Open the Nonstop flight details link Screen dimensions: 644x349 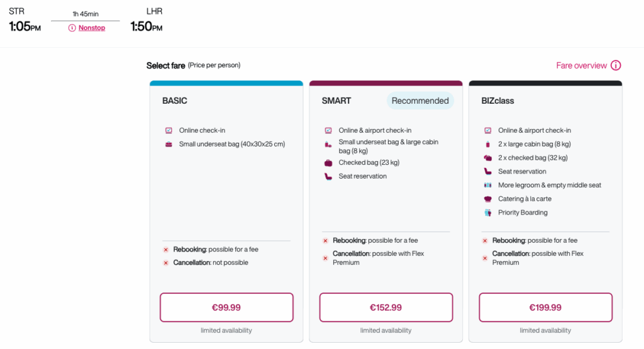tap(92, 28)
